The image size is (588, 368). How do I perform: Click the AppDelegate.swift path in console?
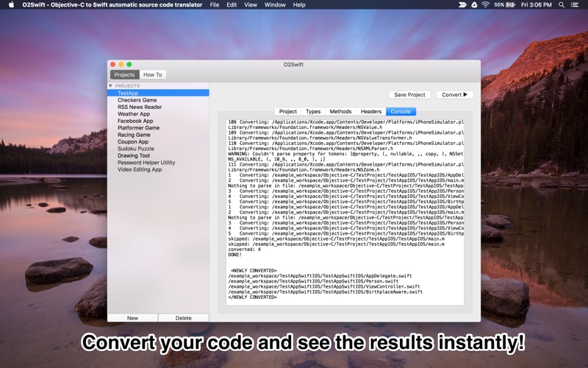pos(320,275)
